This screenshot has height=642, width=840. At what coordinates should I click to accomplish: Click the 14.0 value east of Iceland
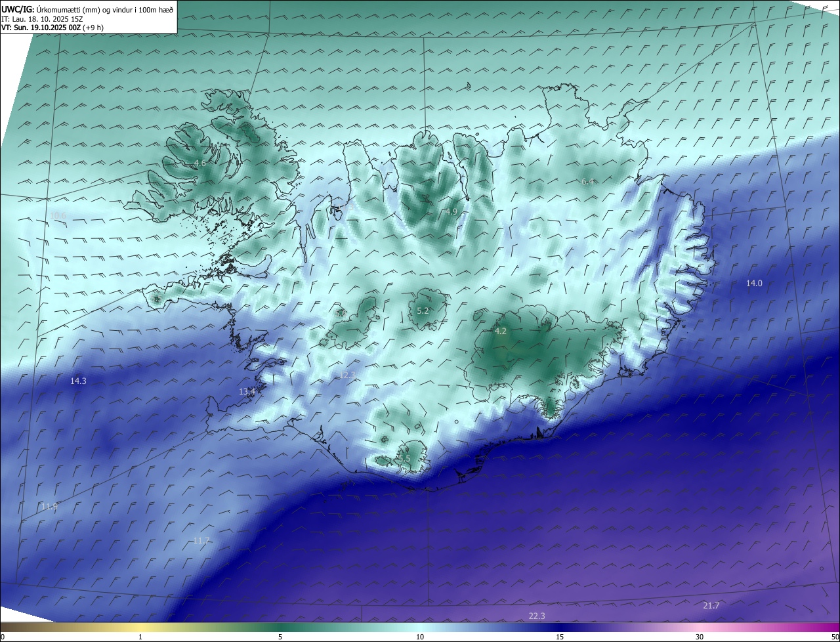[x=754, y=283]
